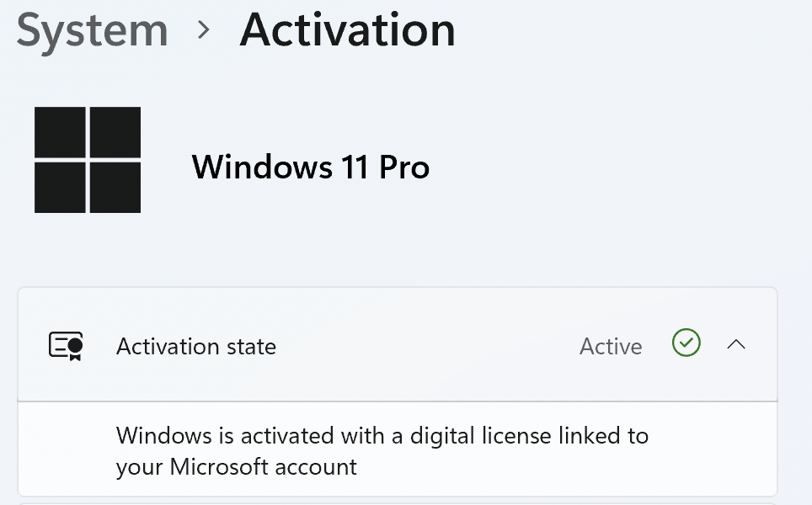Click the Activation page title
Viewport: 812px width, 505px height.
pyautogui.click(x=347, y=30)
